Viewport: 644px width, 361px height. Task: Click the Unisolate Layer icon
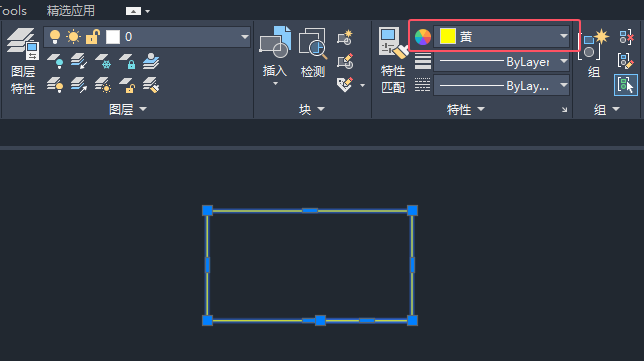[x=79, y=85]
